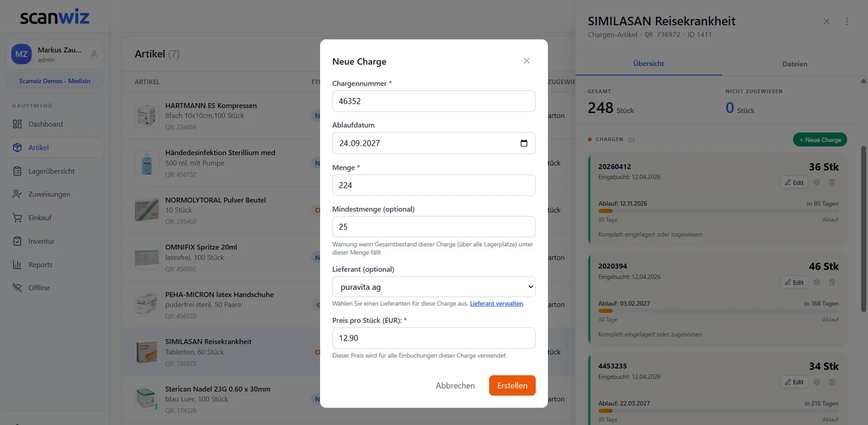
Task: Edit batch 2020394
Action: coord(794,282)
